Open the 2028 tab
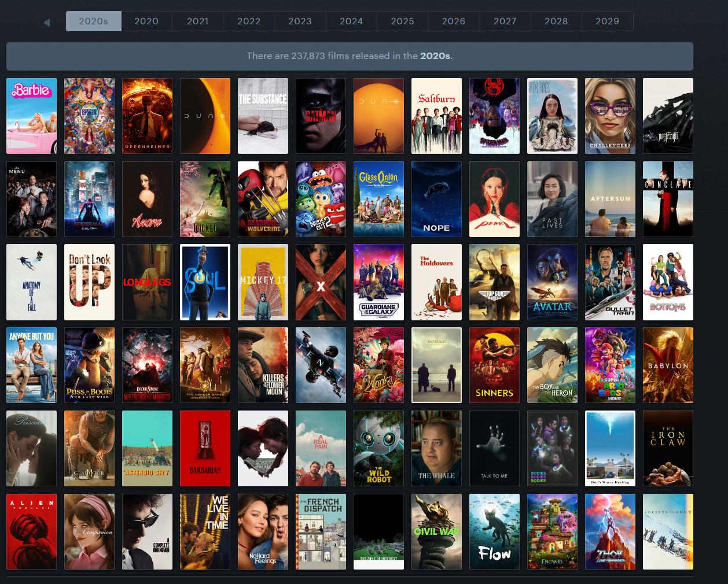Viewport: 728px width, 584px height. pyautogui.click(x=556, y=21)
